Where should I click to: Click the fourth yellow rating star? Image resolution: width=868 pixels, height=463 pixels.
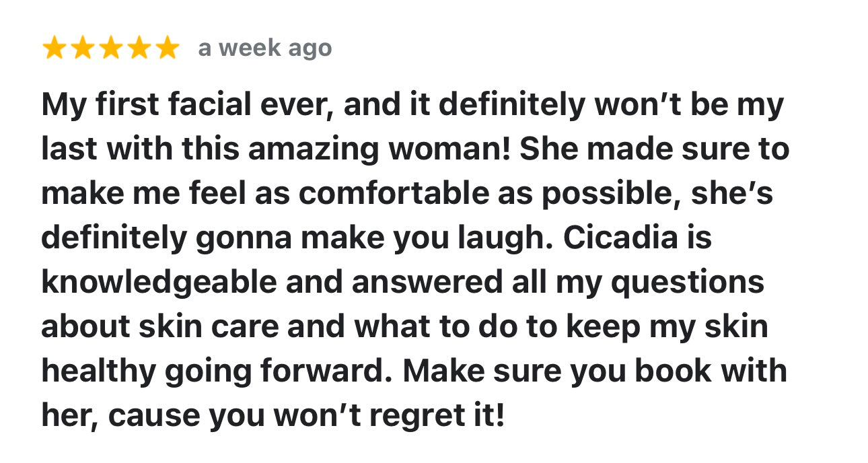coord(138,48)
